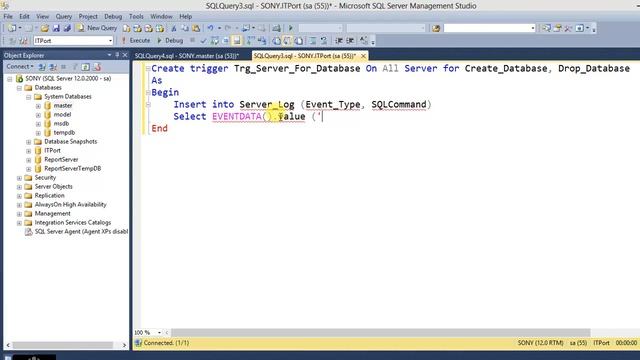Click the Paste icon in toolbar
640x360 pixels.
point(196,28)
